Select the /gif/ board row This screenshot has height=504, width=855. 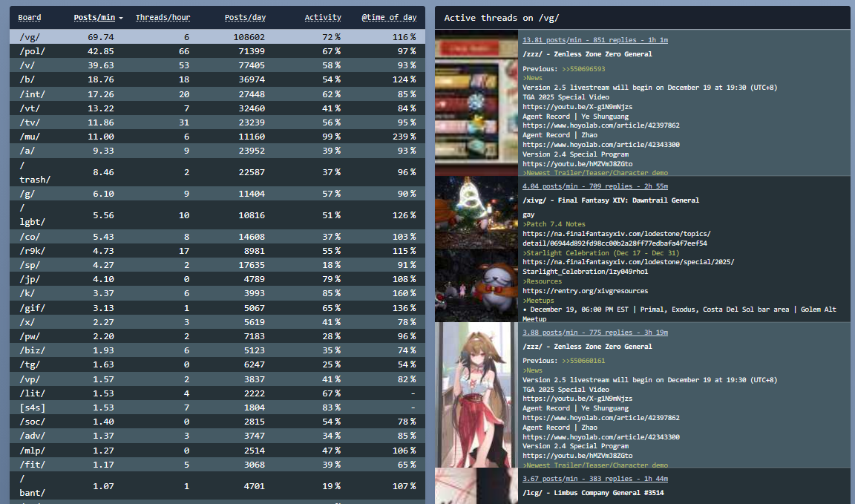(217, 307)
